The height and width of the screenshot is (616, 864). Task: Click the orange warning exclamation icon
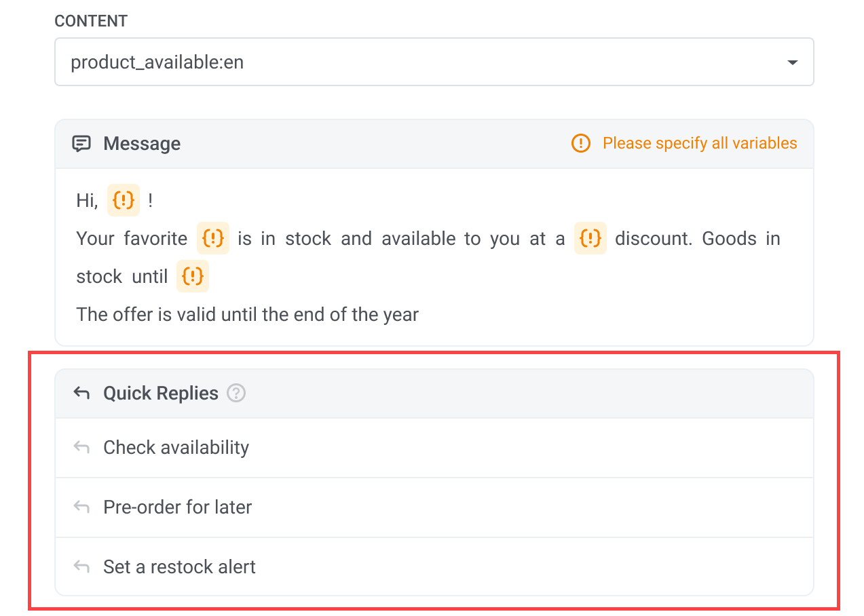(581, 143)
